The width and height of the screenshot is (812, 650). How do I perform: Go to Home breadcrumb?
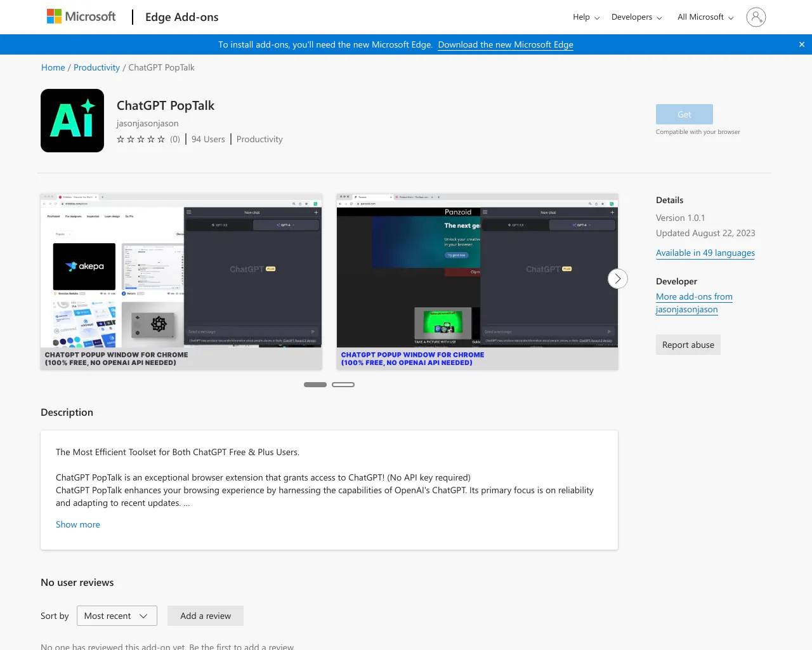click(53, 67)
